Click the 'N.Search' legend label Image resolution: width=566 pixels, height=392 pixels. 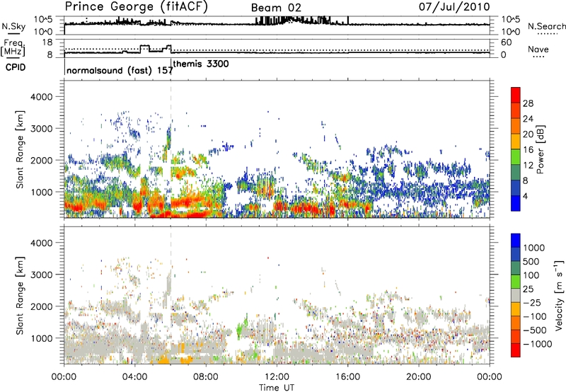pos(546,26)
